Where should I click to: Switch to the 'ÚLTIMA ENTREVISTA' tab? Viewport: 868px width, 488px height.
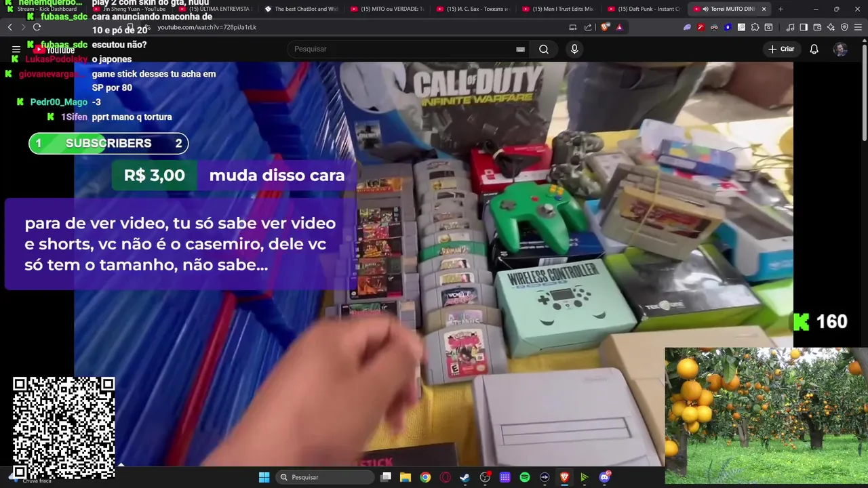point(216,9)
